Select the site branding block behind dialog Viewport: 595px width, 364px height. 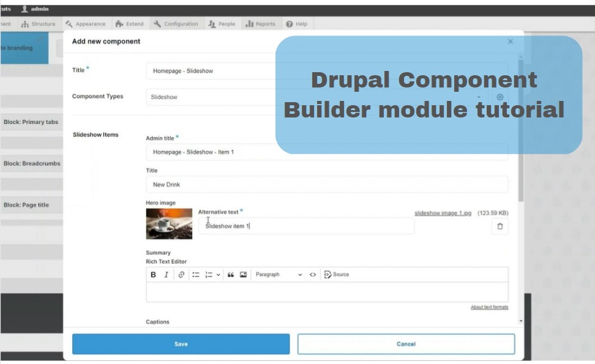click(24, 48)
